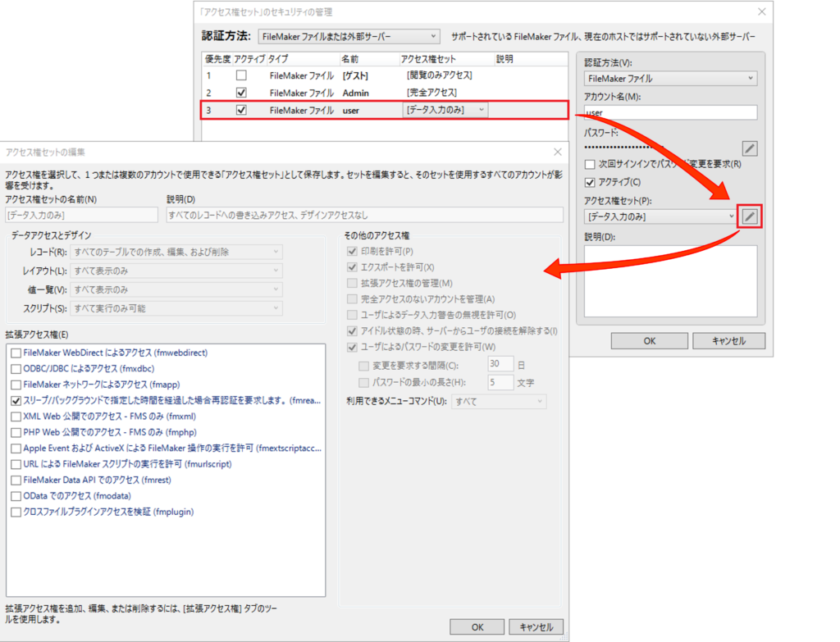Enable FileMaker WebDirect によるアクセス (fmwebdirect)
The image size is (840, 642).
tap(16, 353)
